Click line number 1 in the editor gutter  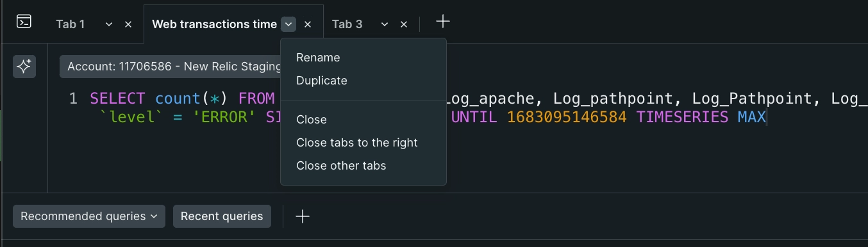point(73,99)
